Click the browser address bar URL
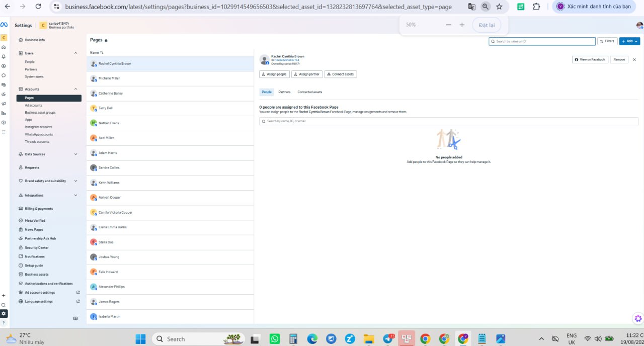Viewport: 644px width, 346px height. pos(258,7)
